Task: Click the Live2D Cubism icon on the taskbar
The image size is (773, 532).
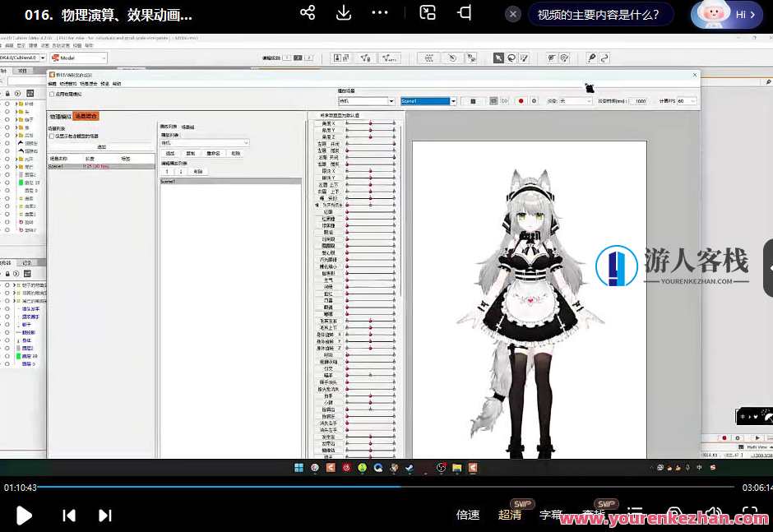Action: [330, 467]
